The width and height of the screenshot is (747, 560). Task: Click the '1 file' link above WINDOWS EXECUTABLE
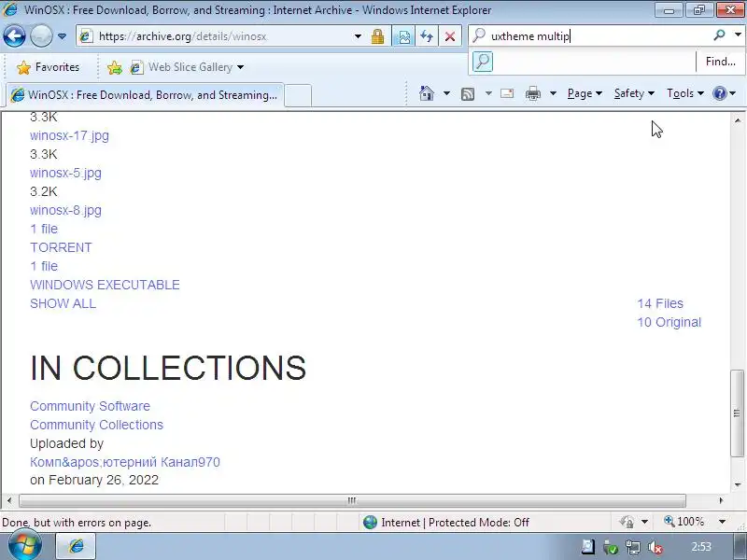point(44,266)
